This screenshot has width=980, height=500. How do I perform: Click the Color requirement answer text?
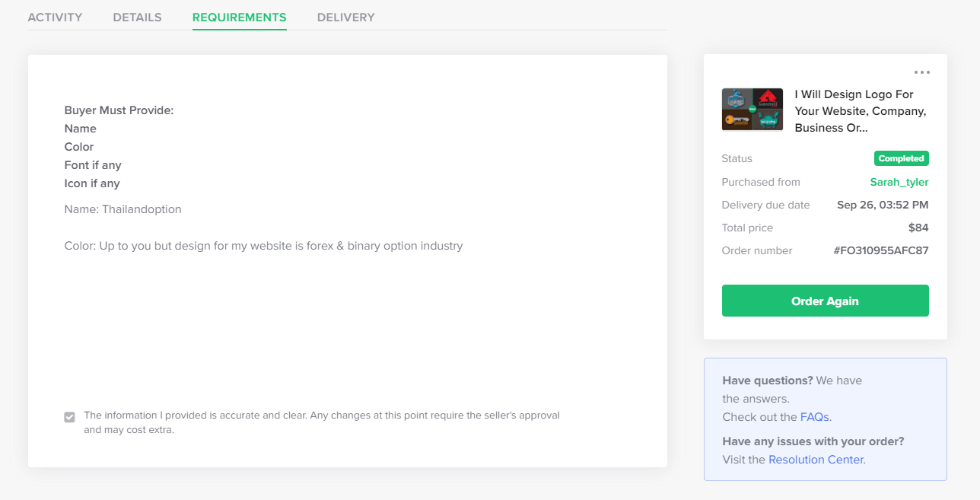tap(263, 246)
